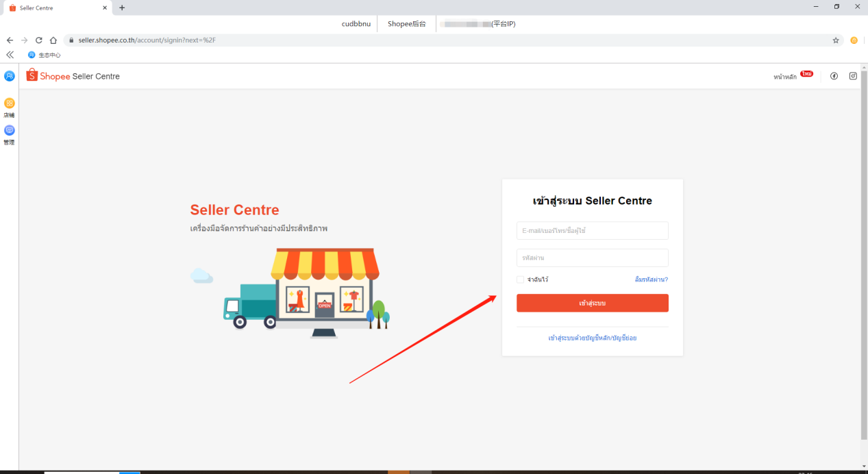Click login with main/sub account link
This screenshot has height=474, width=868.
(593, 338)
